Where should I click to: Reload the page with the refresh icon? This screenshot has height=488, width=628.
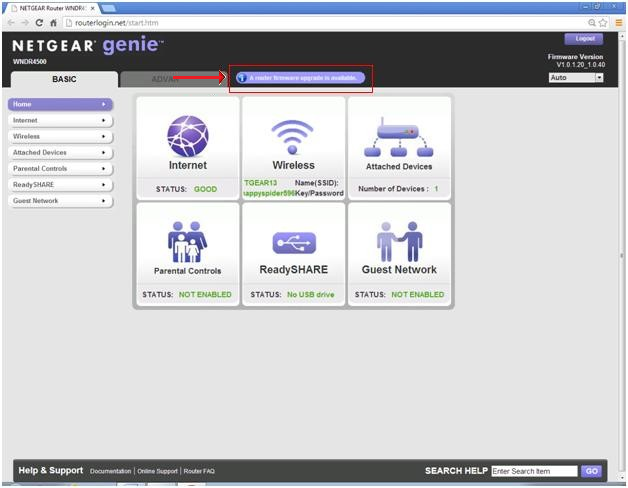pyautogui.click(x=39, y=23)
